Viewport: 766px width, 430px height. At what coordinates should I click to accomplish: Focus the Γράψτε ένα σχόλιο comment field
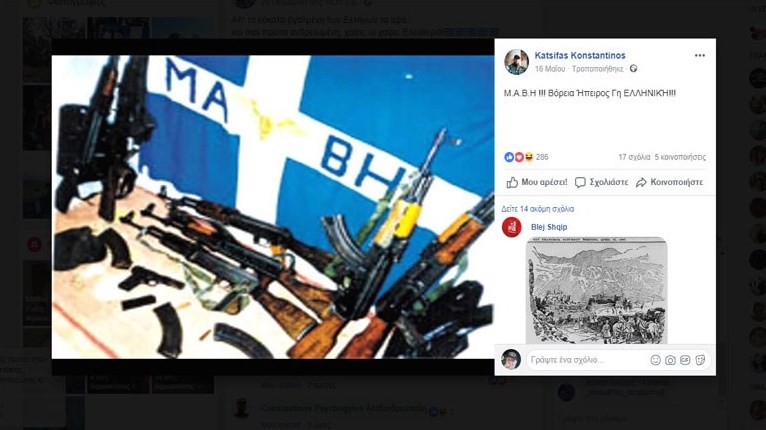(587, 360)
